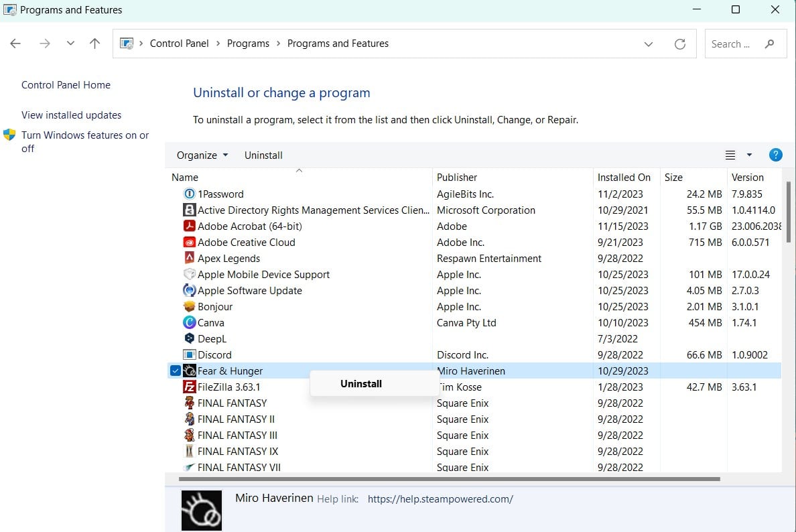
Task: Click the 1.0.9002 version cell
Action: [749, 355]
